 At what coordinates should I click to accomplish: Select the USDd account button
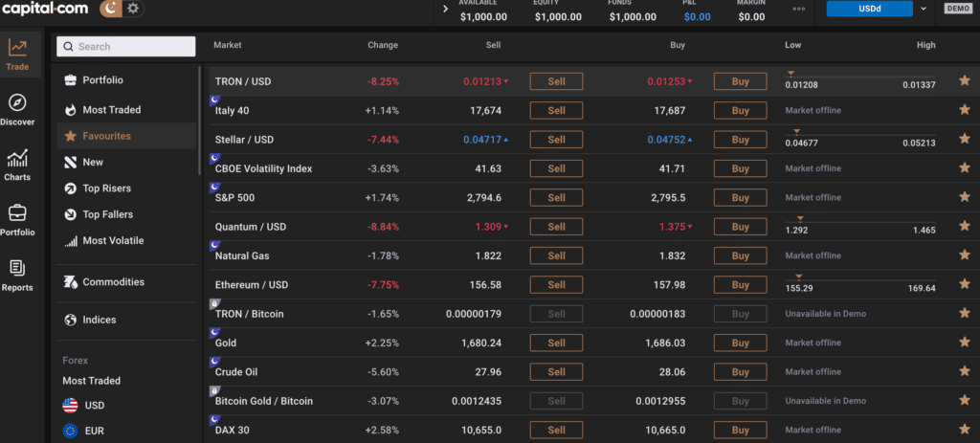click(869, 9)
